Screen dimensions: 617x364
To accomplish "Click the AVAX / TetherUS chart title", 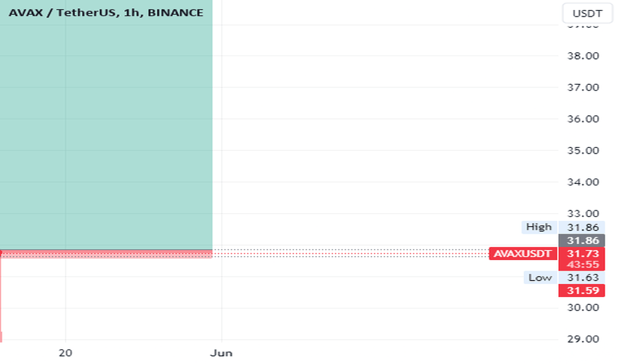I will [x=106, y=13].
